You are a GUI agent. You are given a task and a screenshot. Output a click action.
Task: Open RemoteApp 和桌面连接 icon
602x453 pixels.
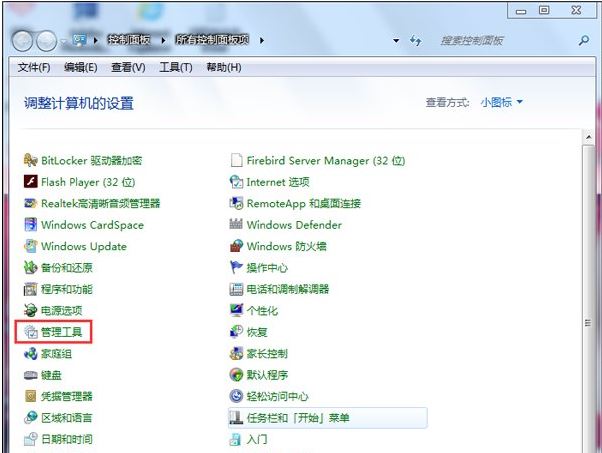(x=236, y=203)
